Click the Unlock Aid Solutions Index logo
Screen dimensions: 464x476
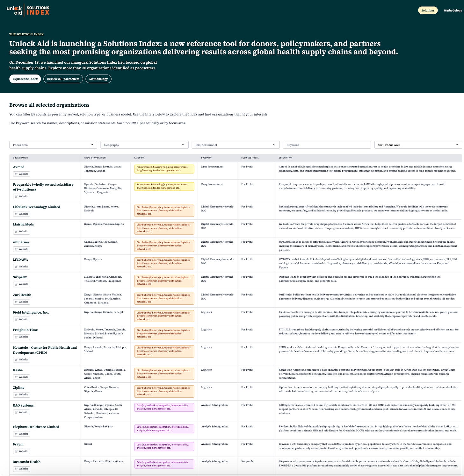click(28, 10)
